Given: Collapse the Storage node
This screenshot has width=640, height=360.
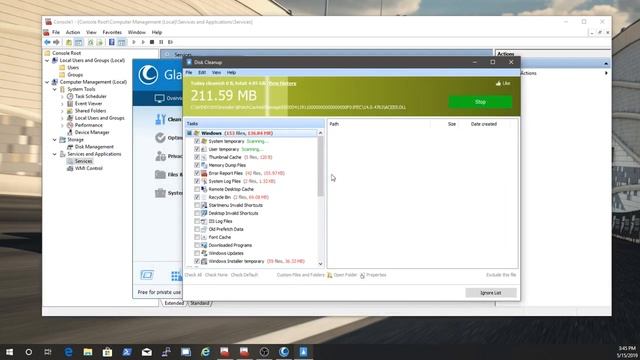Looking at the screenshot, I should tap(55, 140).
